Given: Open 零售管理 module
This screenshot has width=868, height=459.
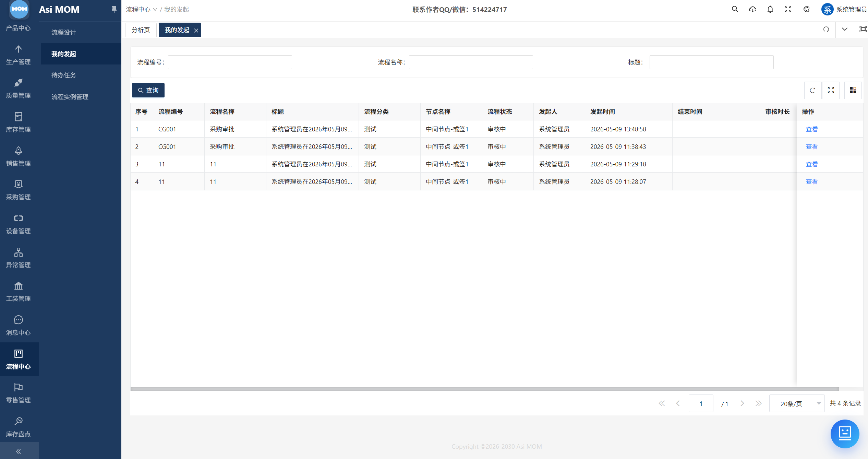Looking at the screenshot, I should coord(19,393).
